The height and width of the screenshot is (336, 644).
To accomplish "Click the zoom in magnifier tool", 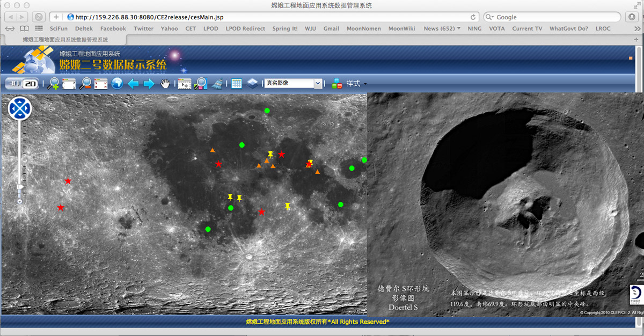I will tap(53, 83).
